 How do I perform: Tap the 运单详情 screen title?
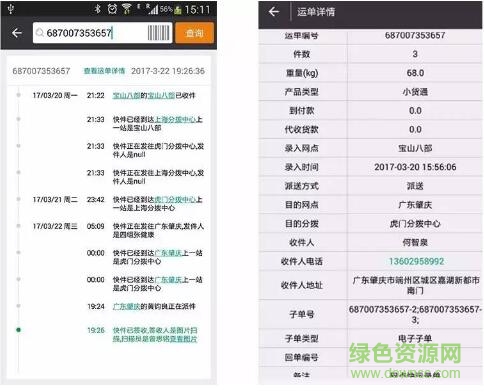tap(316, 12)
